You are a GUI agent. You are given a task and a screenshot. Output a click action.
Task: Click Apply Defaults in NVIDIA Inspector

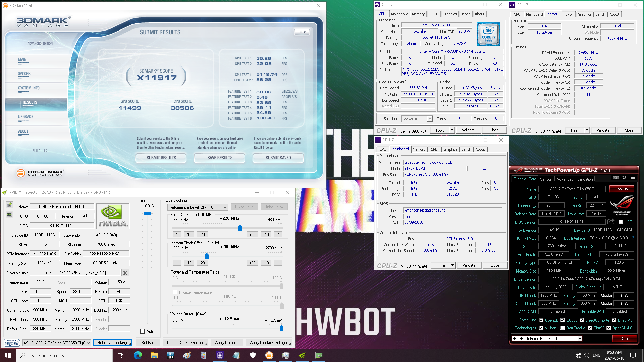pyautogui.click(x=227, y=343)
